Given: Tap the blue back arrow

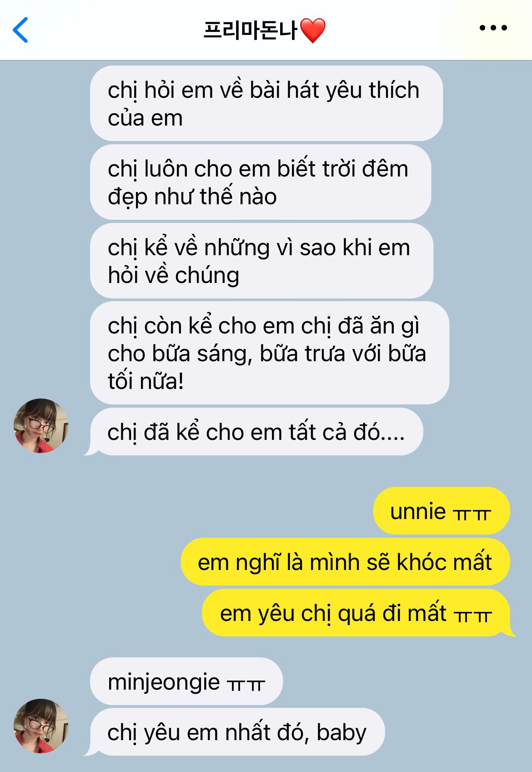Looking at the screenshot, I should coord(20,30).
